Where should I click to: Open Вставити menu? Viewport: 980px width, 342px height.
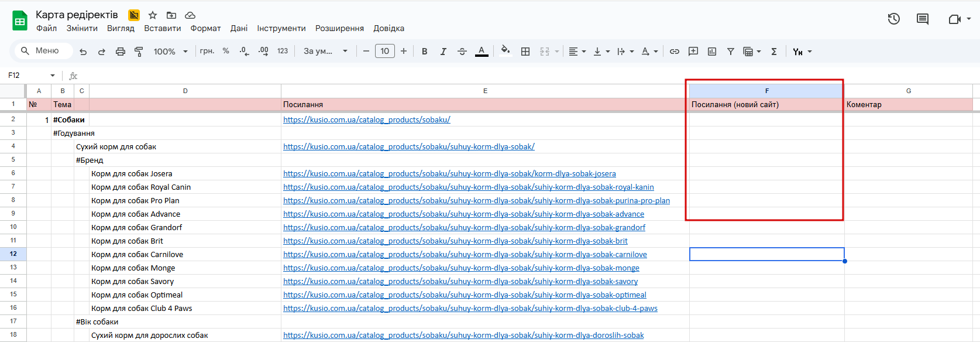163,28
